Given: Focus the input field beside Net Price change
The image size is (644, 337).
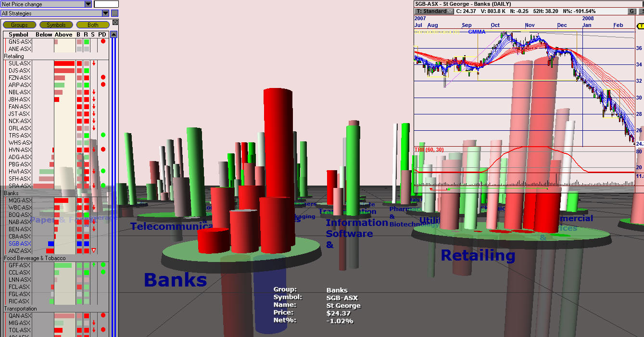Looking at the screenshot, I should 106,4.
